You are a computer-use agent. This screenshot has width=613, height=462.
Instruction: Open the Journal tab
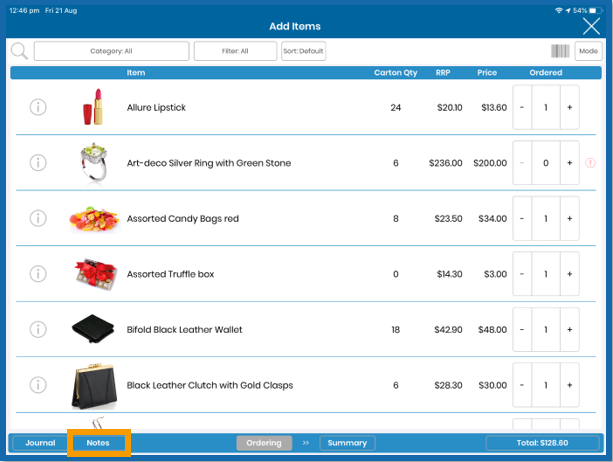40,443
